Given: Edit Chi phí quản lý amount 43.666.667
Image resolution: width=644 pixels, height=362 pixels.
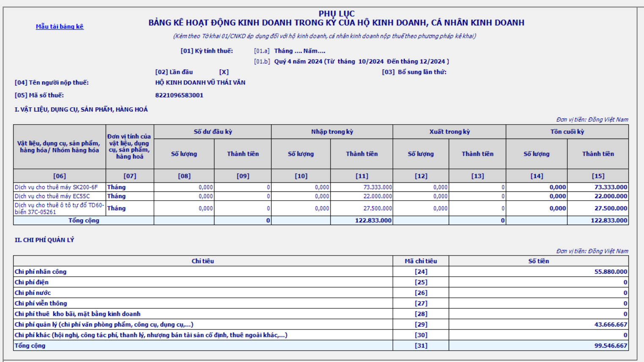Looking at the screenshot, I should [x=538, y=324].
